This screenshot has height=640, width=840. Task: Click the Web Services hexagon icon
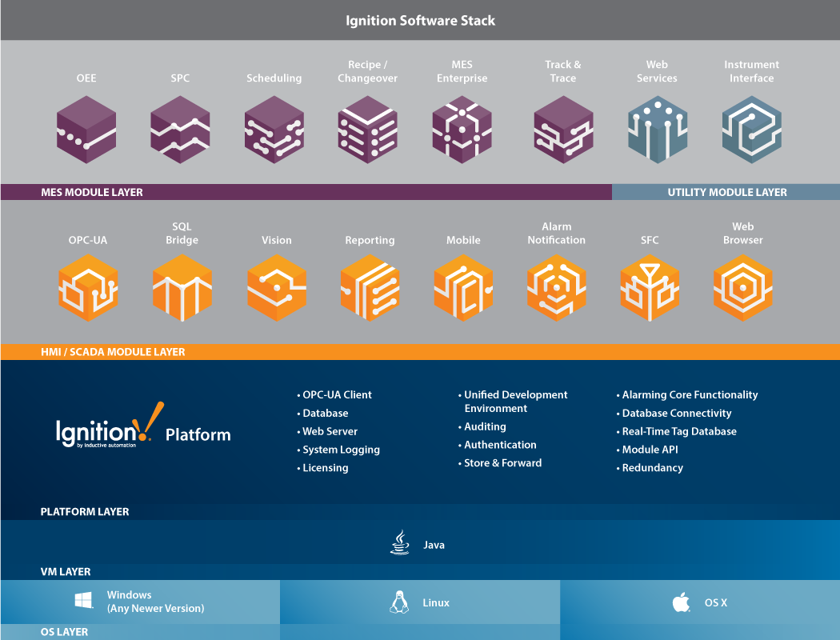[657, 130]
